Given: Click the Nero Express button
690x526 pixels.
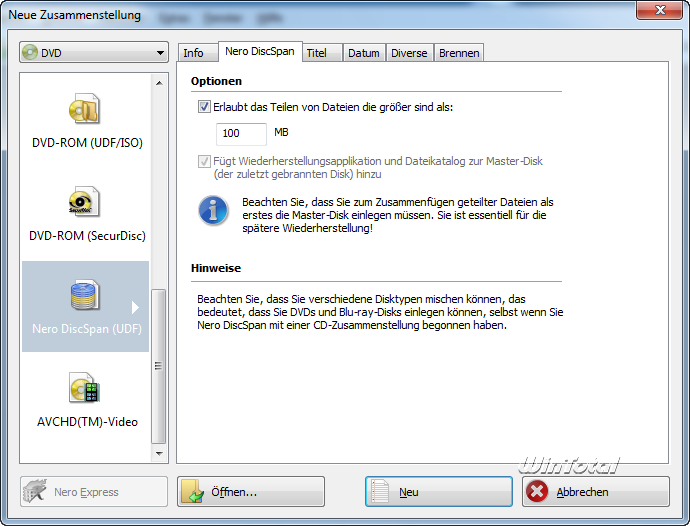Looking at the screenshot, I should (94, 491).
